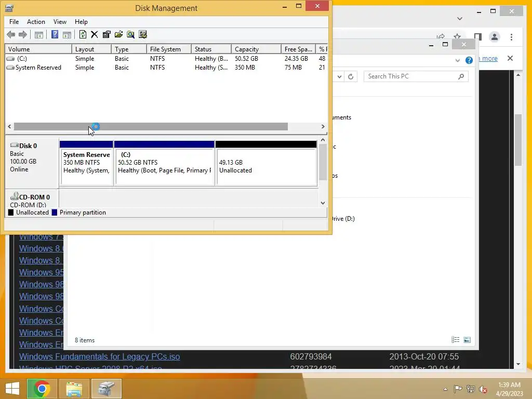Open the Help menu
This screenshot has width=532, height=399.
pyautogui.click(x=81, y=22)
